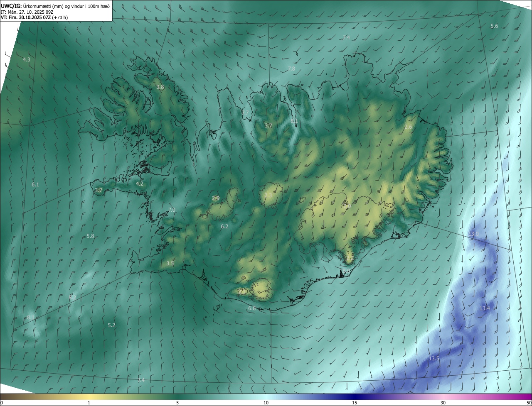
Task: Click the 50 label on the color scale
Action: pyautogui.click(x=529, y=403)
